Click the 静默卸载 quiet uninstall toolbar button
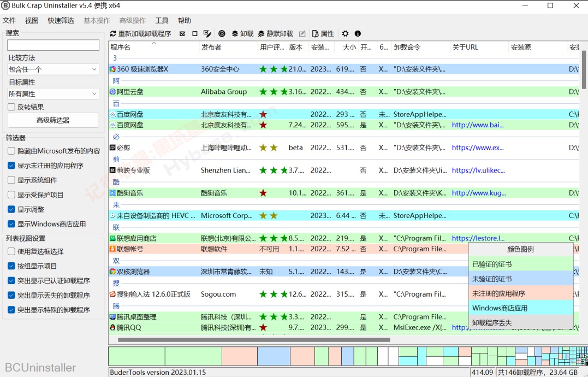 tap(276, 34)
